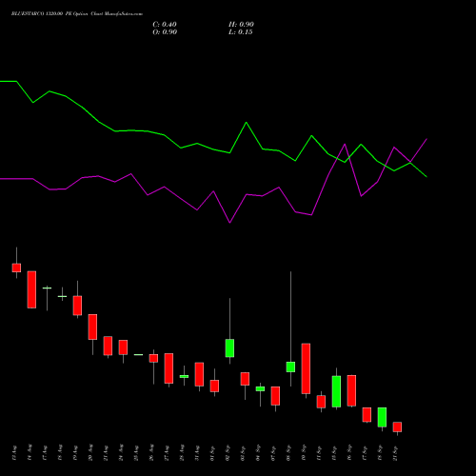476x476 pixels.
Task: Click the 24 Aug date label
Action: 121,453
